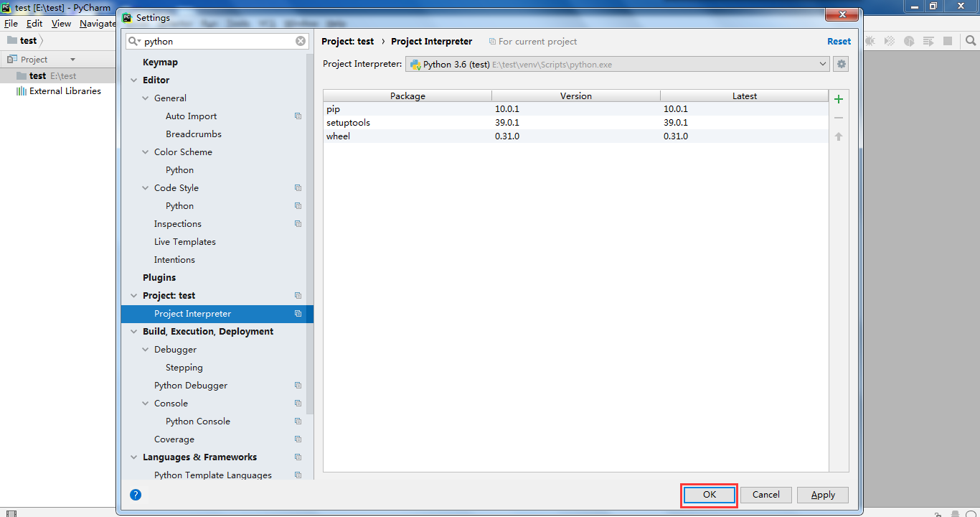The width and height of the screenshot is (980, 517).
Task: Sort by the Package column header
Action: point(407,96)
